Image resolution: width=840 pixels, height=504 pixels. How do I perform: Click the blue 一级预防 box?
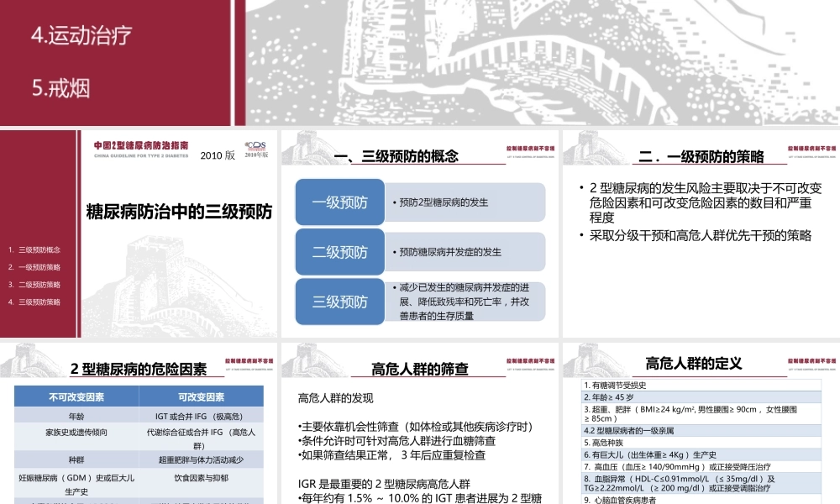click(339, 202)
